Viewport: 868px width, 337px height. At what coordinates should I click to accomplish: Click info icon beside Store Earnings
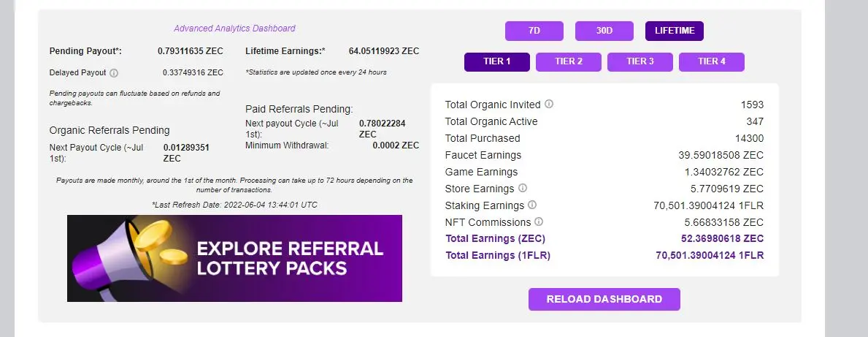coord(522,188)
